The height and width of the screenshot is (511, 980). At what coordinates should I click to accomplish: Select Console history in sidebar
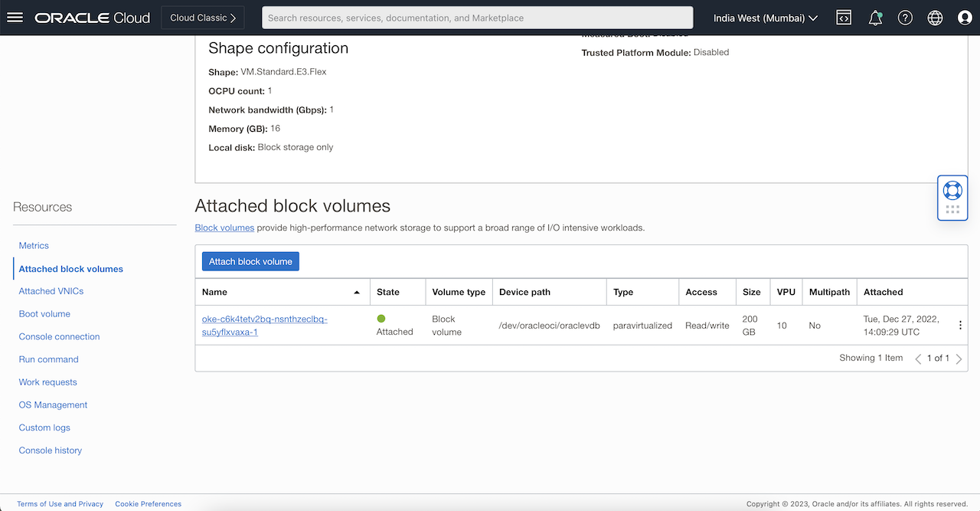point(51,450)
